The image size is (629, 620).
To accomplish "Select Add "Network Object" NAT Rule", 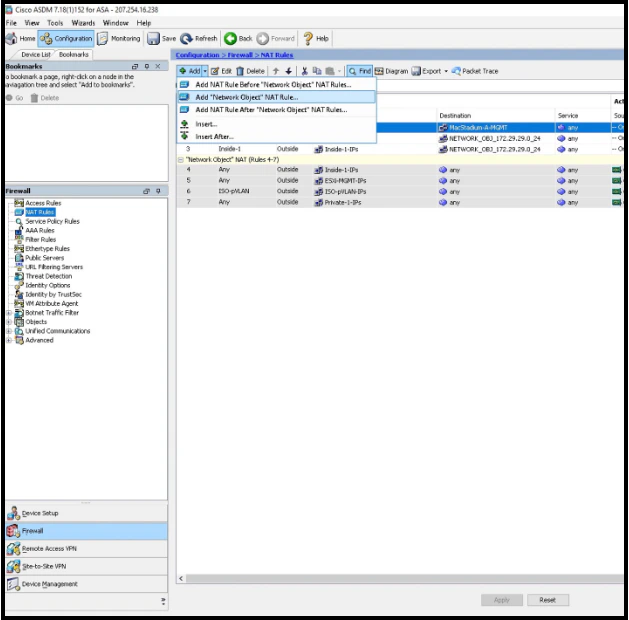I will tap(276, 97).
